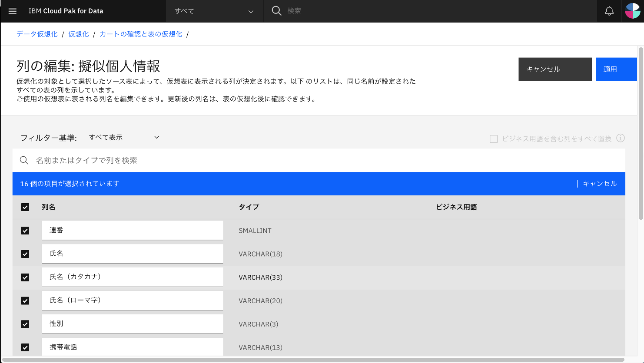Click the 適用 button
This screenshot has width=644, height=363.
[x=616, y=69]
